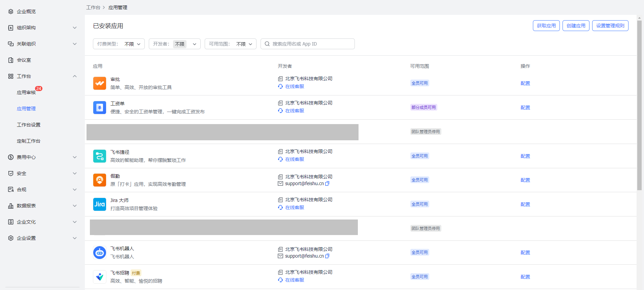Focus the app name search field
The height and width of the screenshot is (290, 644).
point(311,44)
